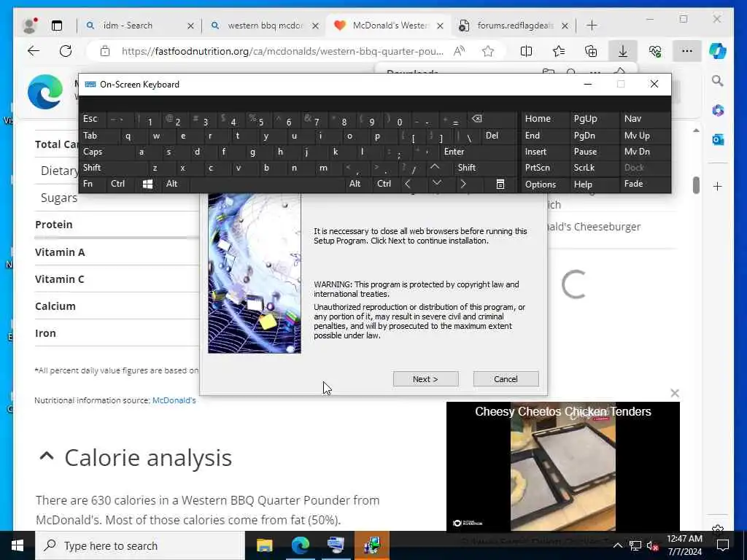747x560 pixels.
Task: Open the Start menu
Action: [x=18, y=545]
